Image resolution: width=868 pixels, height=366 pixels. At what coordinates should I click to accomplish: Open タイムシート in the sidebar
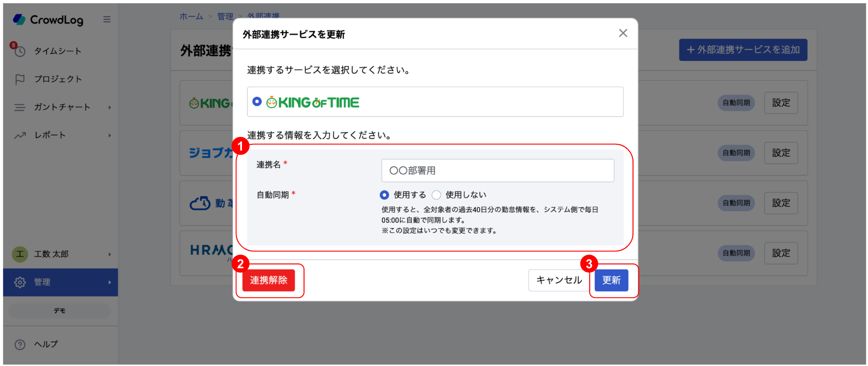[61, 51]
